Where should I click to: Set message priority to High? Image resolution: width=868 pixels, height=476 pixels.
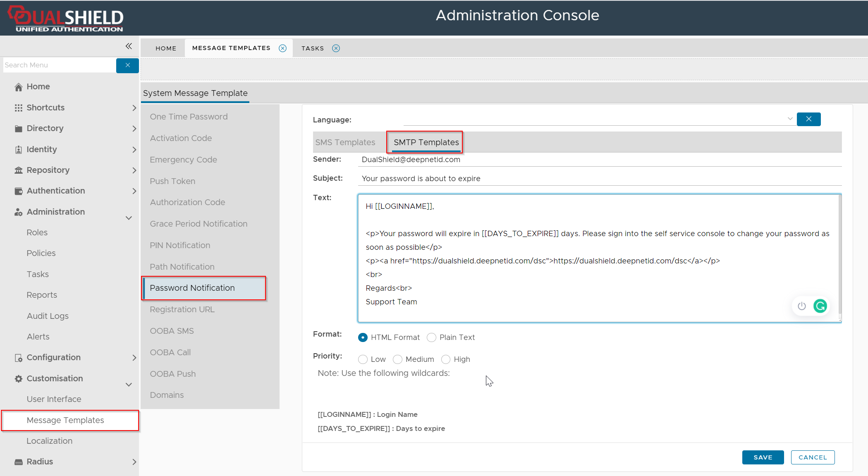446,359
